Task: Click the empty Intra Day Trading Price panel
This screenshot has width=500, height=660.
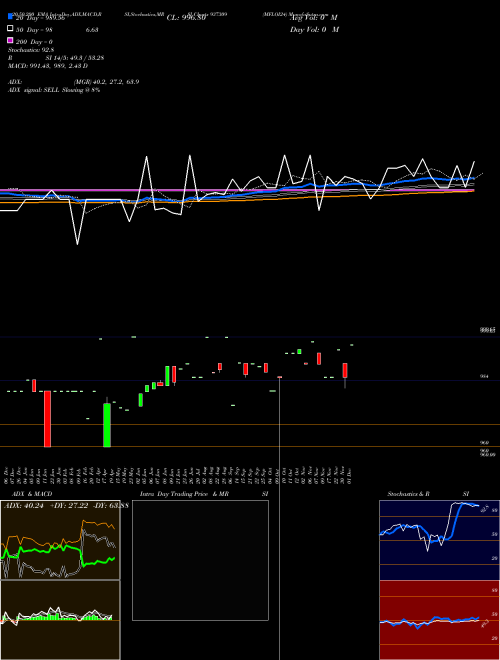Action: pos(200,560)
